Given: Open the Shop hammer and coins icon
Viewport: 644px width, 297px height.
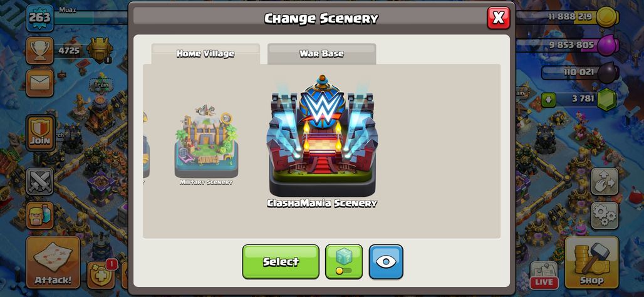Looking at the screenshot, I should point(591,263).
